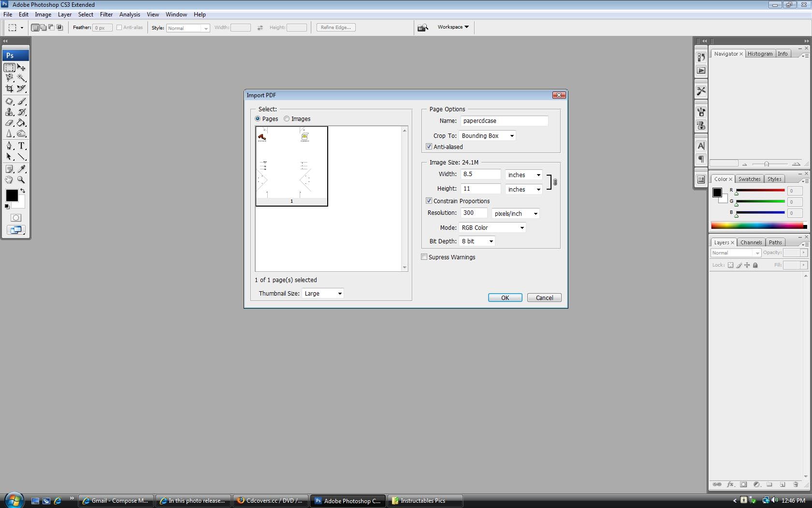Select the Pages radio button
The height and width of the screenshot is (508, 812).
click(258, 119)
